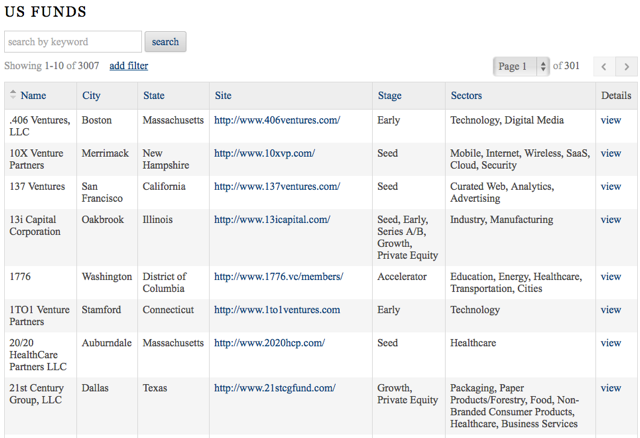
Task: Click the Showing 1-10 of 3007 text
Action: point(51,66)
